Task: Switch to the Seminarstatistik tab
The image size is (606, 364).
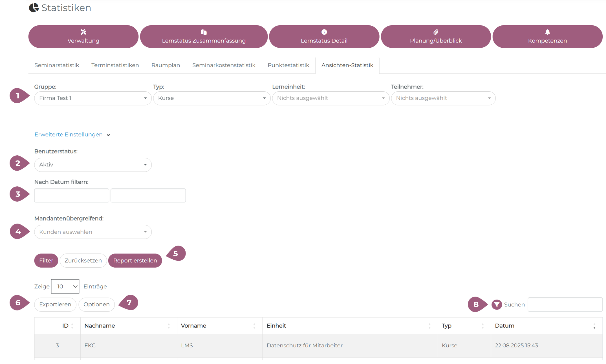Action: tap(57, 65)
